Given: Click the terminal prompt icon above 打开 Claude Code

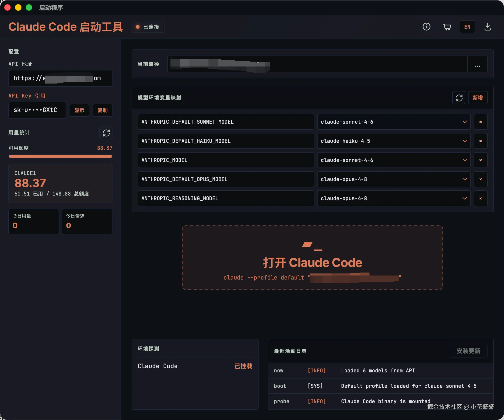Looking at the screenshot, I should pos(312,246).
